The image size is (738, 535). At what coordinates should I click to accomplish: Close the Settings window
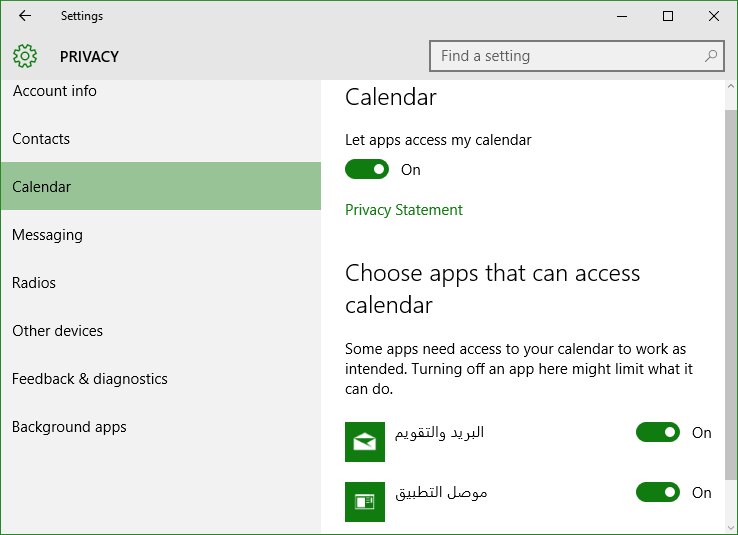click(x=714, y=16)
